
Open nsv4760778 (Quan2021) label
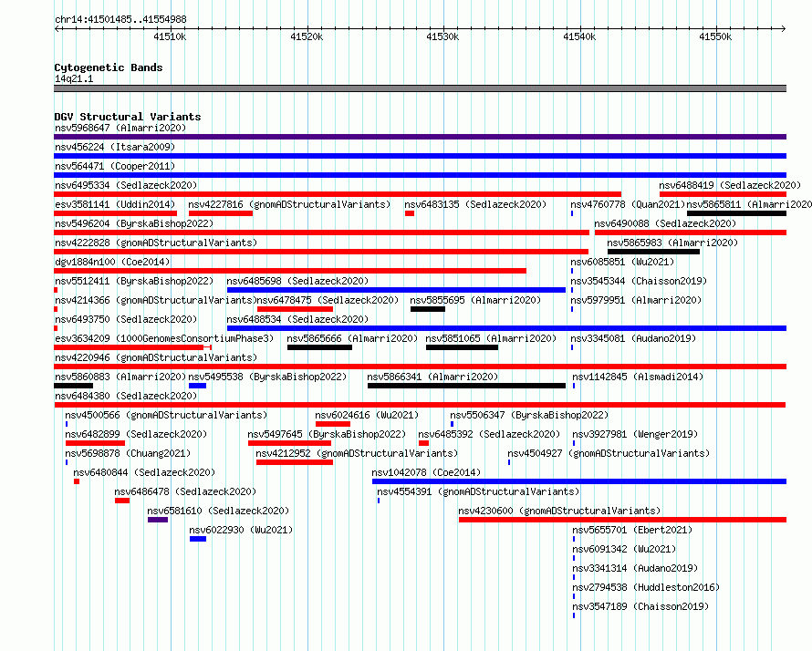tap(628, 204)
